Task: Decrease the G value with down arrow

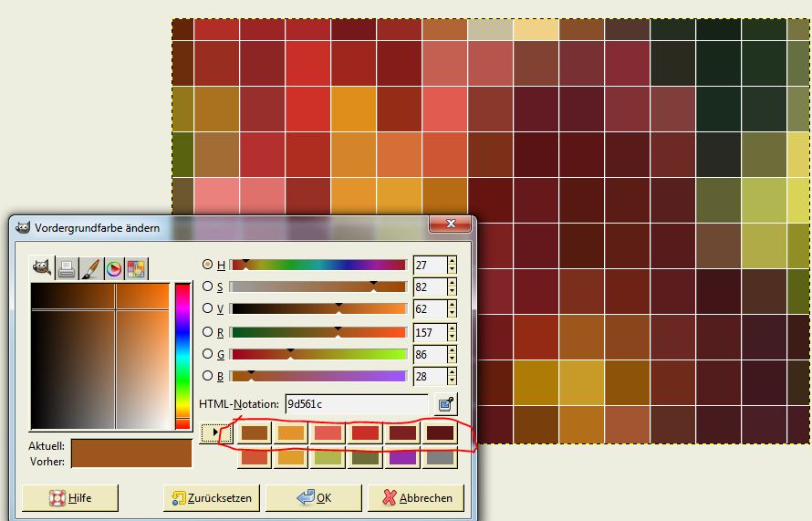Action: [x=453, y=359]
